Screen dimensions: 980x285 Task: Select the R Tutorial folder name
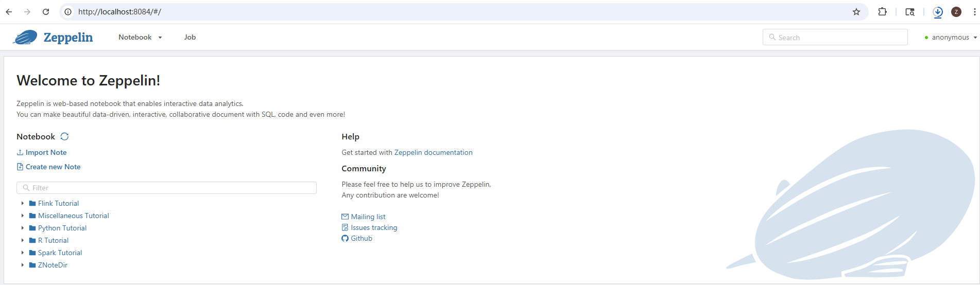[53, 240]
